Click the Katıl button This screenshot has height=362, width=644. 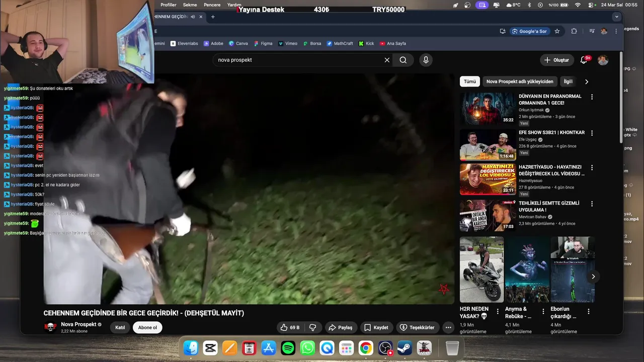[x=120, y=327]
